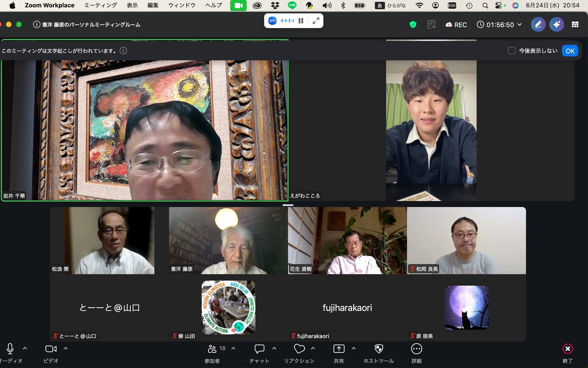Click the green encryption shield icon
The image size is (588, 368).
[413, 24]
